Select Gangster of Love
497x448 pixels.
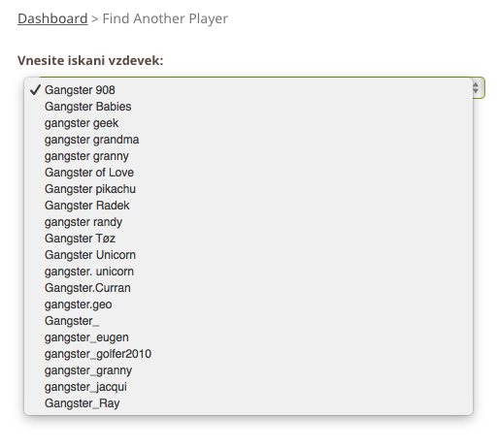coord(248,173)
